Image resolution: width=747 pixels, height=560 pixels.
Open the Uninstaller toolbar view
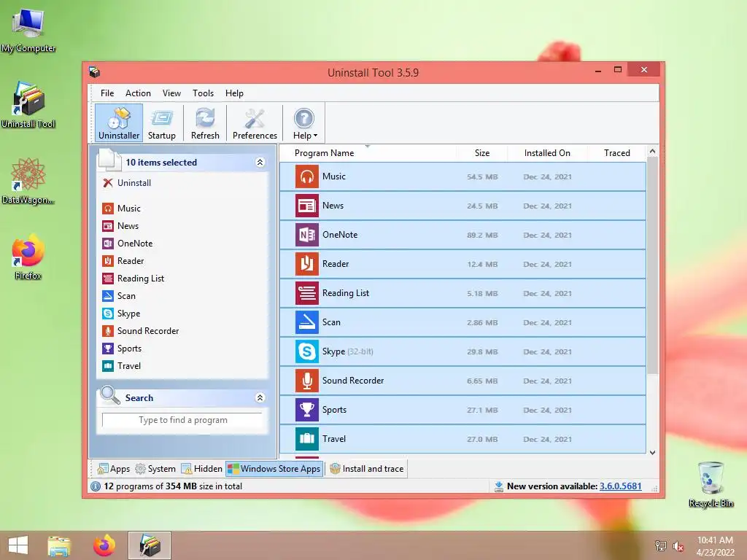click(x=119, y=122)
